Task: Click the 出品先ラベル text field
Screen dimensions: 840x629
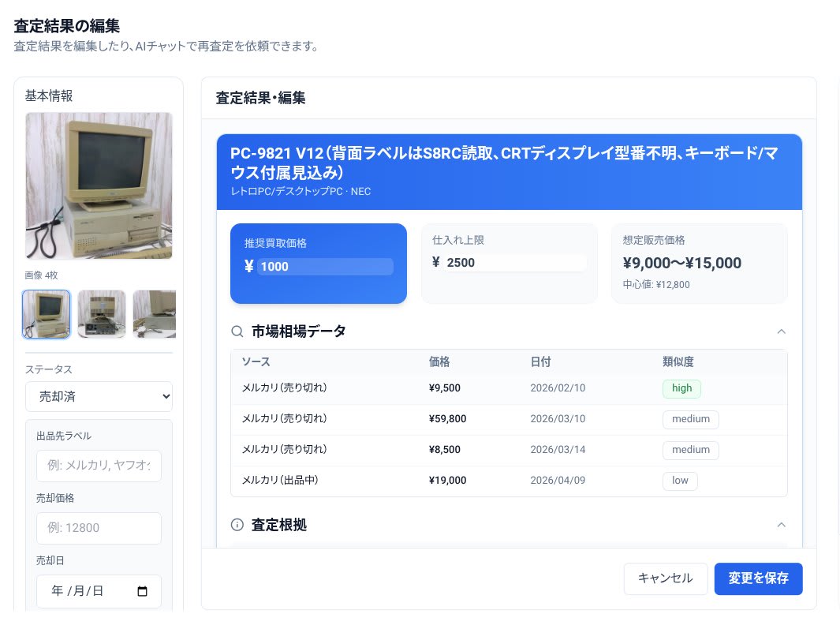Action: [99, 466]
